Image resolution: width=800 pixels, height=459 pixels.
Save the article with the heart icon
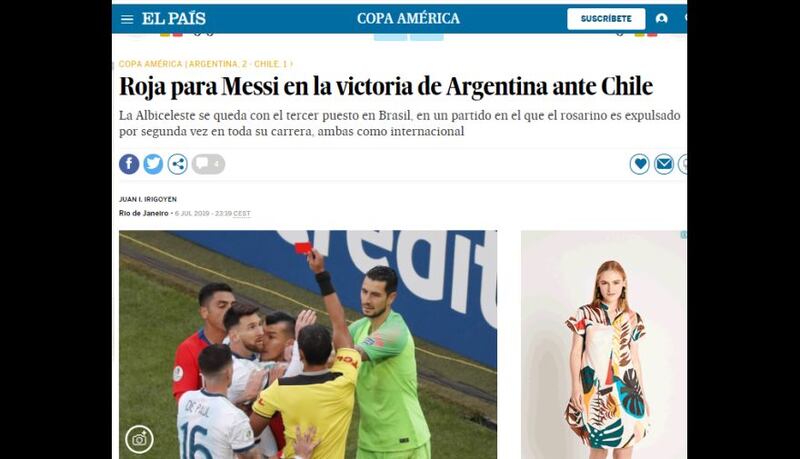click(639, 164)
